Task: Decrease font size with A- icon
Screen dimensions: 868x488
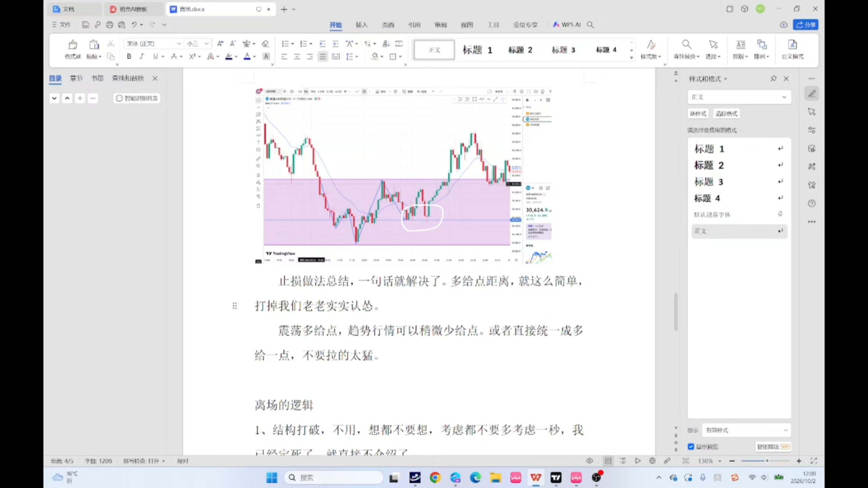Action: coord(233,43)
